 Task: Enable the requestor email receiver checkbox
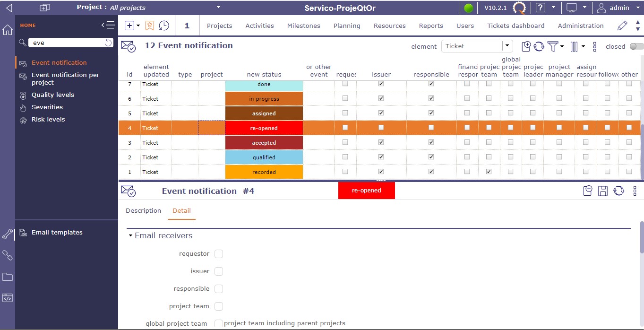[219, 254]
